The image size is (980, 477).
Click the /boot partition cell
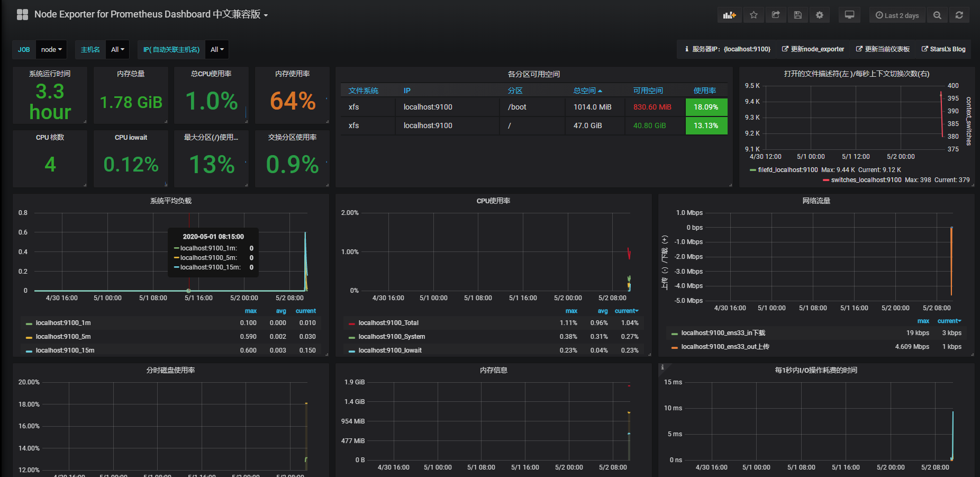[x=532, y=107]
